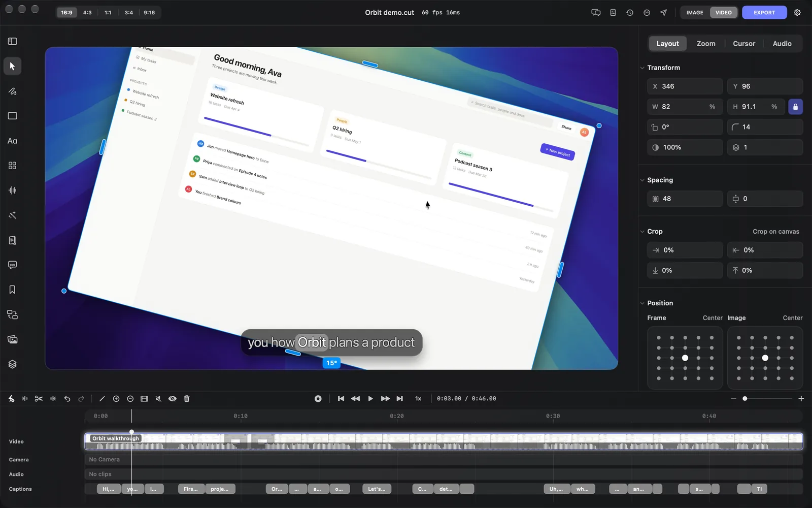Click the send paper-plane icon in top bar
The image size is (812, 508).
pos(663,13)
